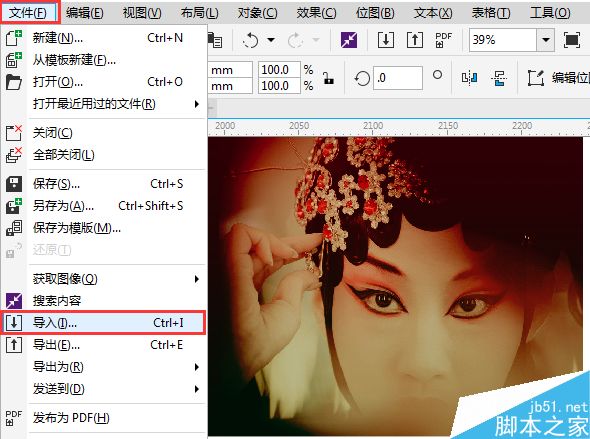
Task: Open the zoom level dropdown arrow
Action: pyautogui.click(x=546, y=40)
